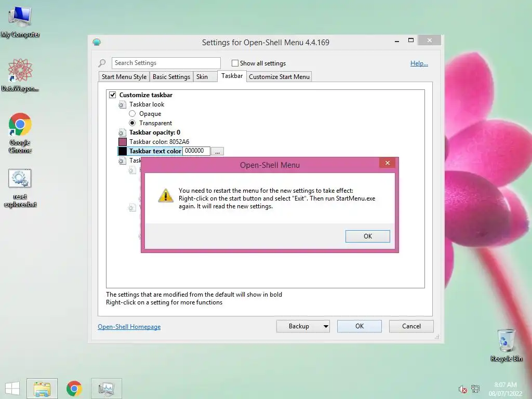Open My Computer desktop icon
This screenshot has width=532, height=399.
[20, 21]
